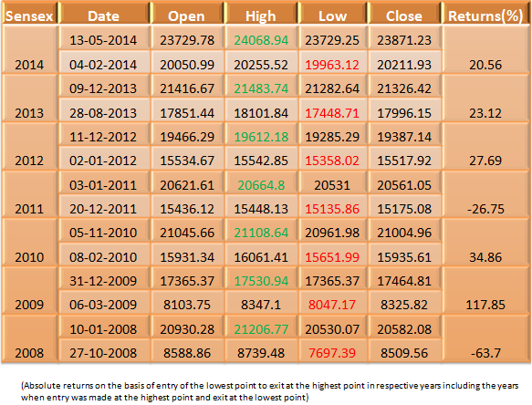Select the red low value 15358.02
Screen dimensions: 532x405
332,161
